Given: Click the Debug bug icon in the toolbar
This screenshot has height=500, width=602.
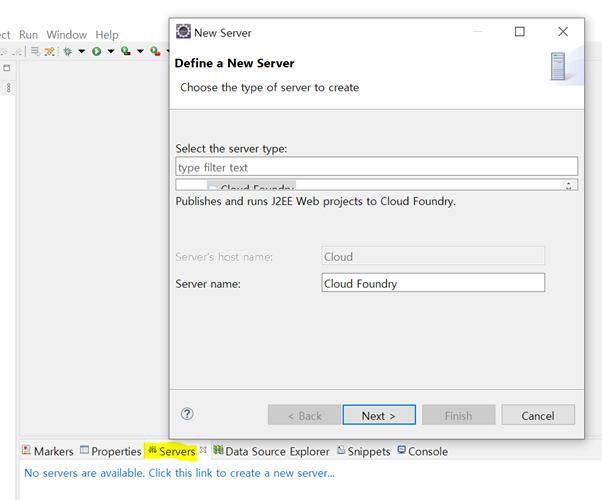Looking at the screenshot, I should (68, 51).
